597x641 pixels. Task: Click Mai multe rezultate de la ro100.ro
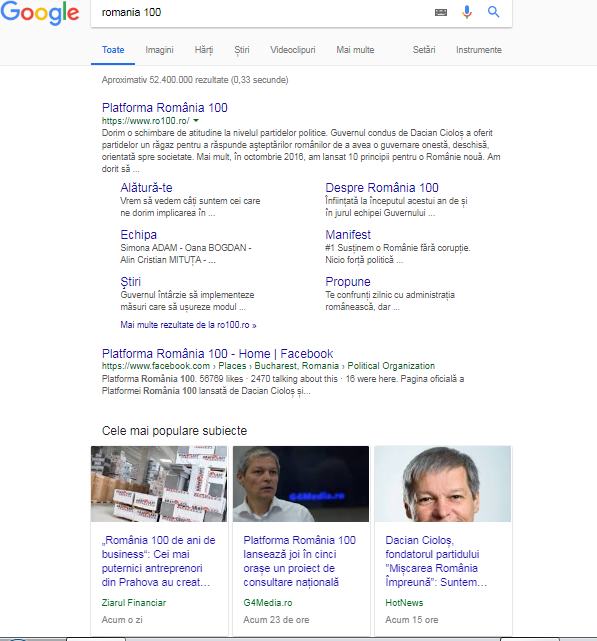(188, 325)
